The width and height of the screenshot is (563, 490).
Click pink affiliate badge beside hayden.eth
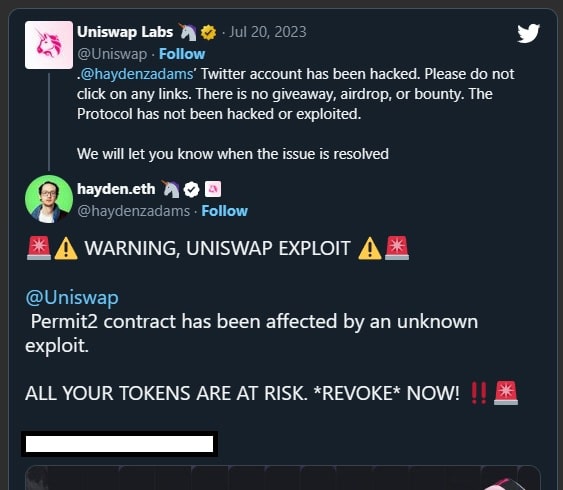pos(213,189)
